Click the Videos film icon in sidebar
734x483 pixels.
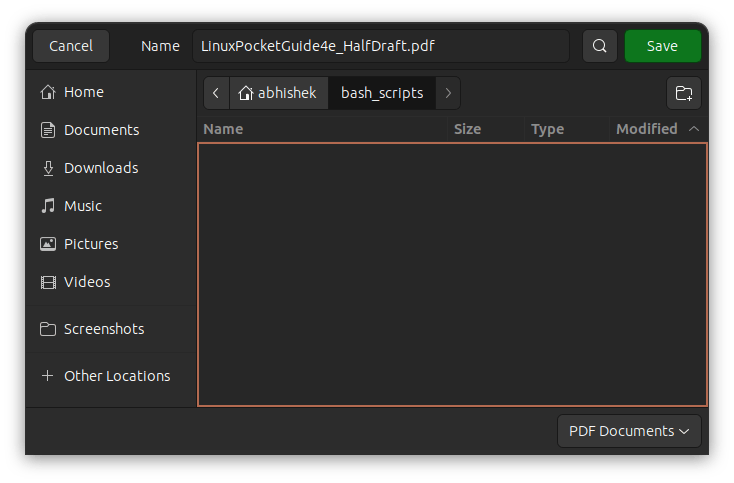tap(47, 282)
